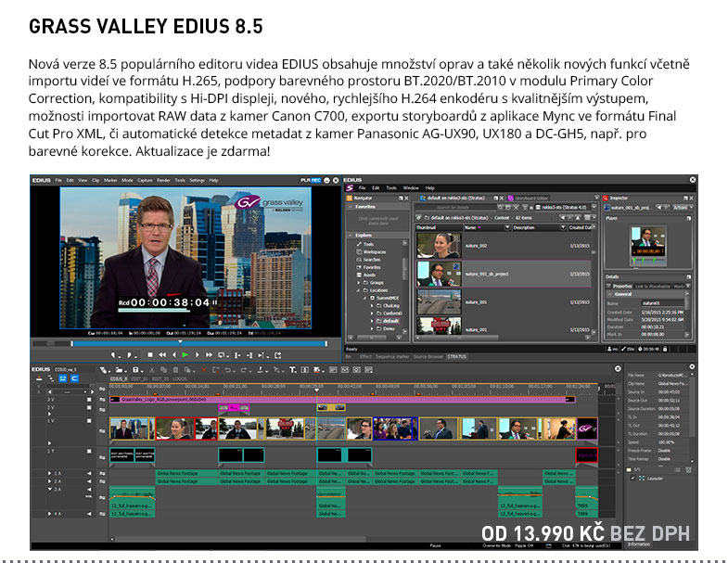Click the Redo icon in timeline toolbar
The height and width of the screenshot is (563, 728).
(x=245, y=370)
